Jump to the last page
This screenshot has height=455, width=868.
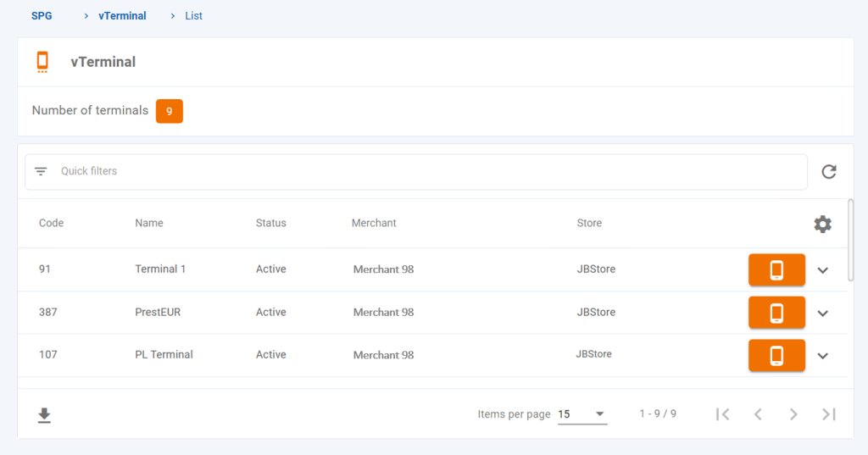coord(829,414)
